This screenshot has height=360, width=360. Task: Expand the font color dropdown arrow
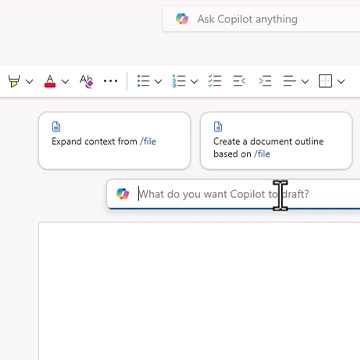coord(65,81)
